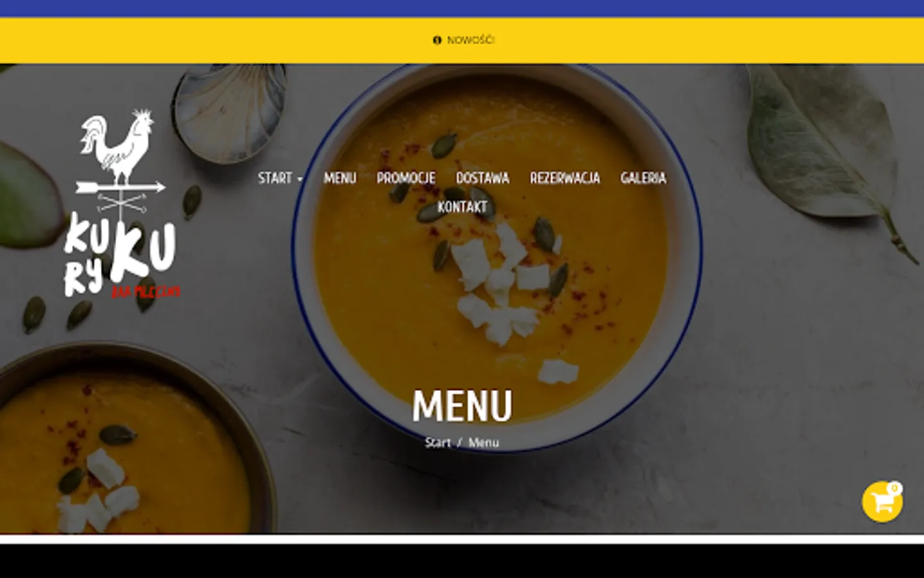Follow the Start breadcrumb link
The width and height of the screenshot is (924, 578).
click(438, 442)
